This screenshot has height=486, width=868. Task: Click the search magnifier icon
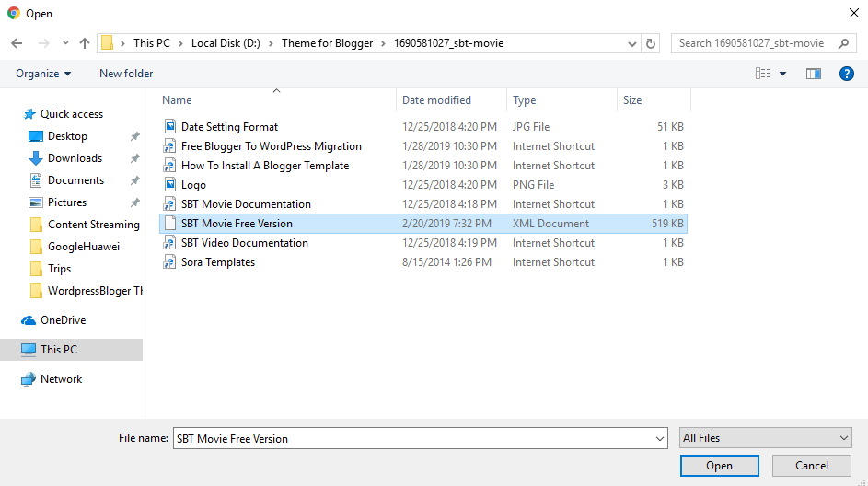[844, 43]
